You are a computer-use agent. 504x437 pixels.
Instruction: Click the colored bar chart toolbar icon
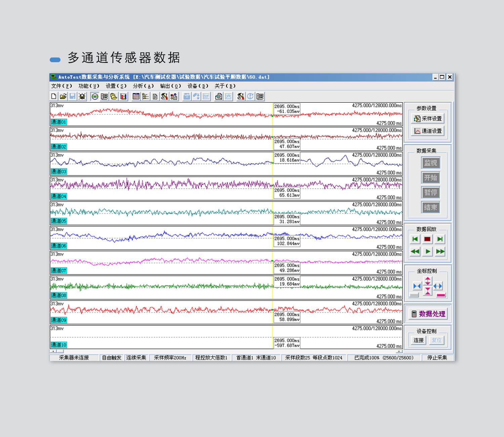123,96
